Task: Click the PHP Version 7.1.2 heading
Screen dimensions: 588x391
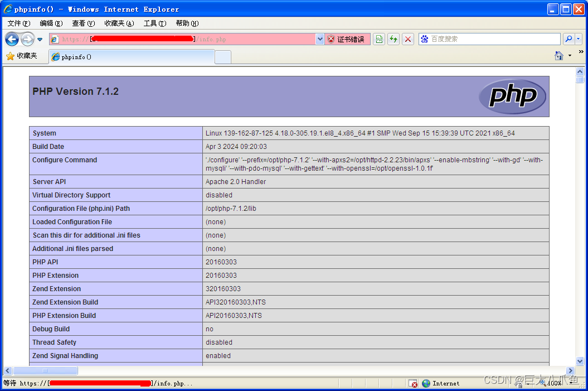Action: click(75, 91)
